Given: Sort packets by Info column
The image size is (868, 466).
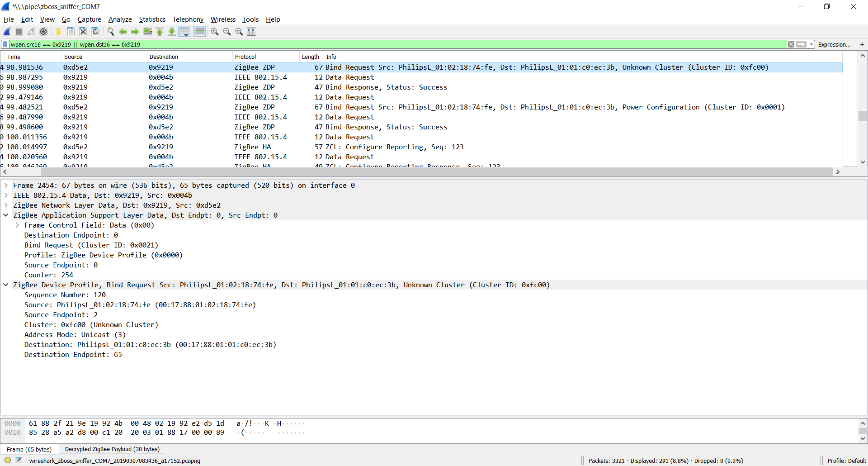Looking at the screenshot, I should click(583, 57).
